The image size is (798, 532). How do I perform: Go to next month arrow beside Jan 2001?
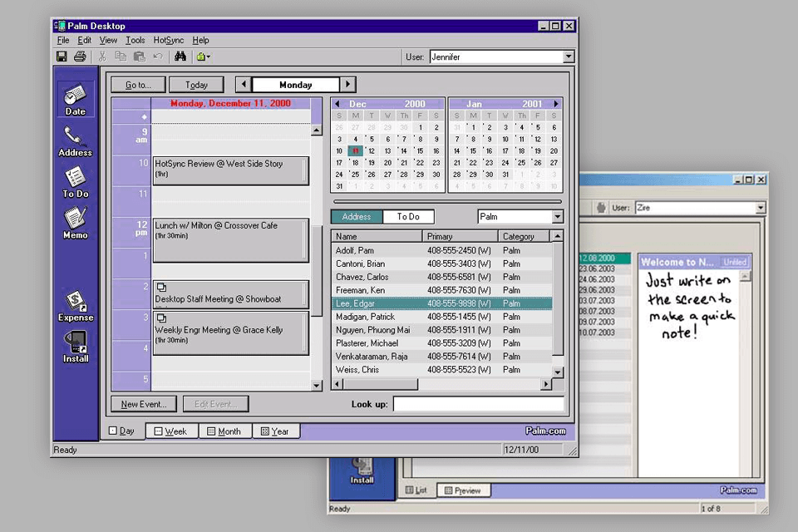(556, 104)
